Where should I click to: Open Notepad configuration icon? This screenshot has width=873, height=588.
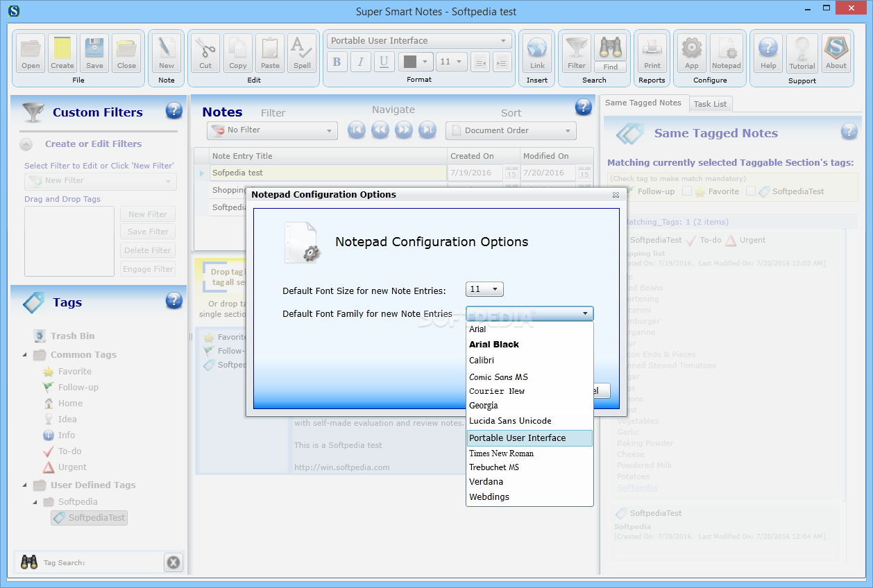(727, 53)
